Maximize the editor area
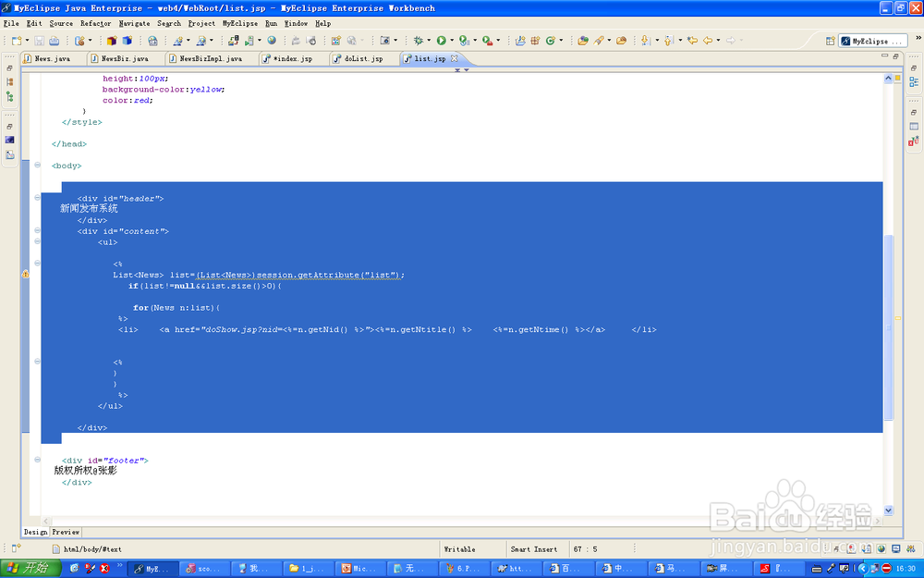924x578 pixels. 895,56
